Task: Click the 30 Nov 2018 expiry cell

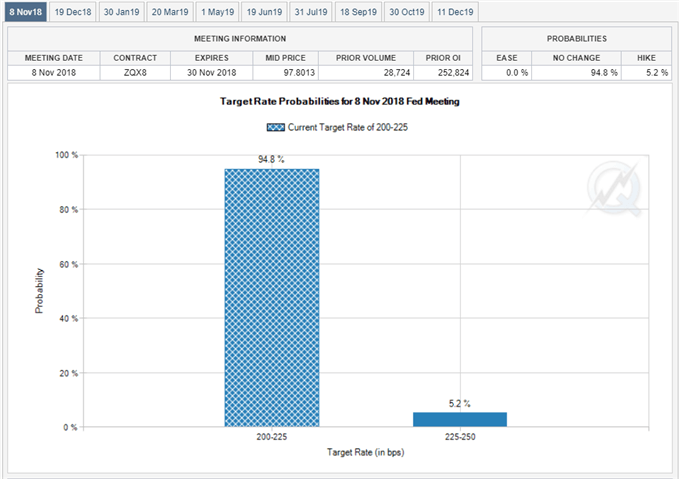Action: [x=212, y=73]
